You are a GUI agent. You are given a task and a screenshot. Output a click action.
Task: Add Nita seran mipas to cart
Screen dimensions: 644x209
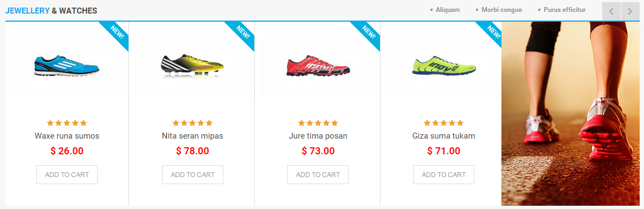[192, 174]
